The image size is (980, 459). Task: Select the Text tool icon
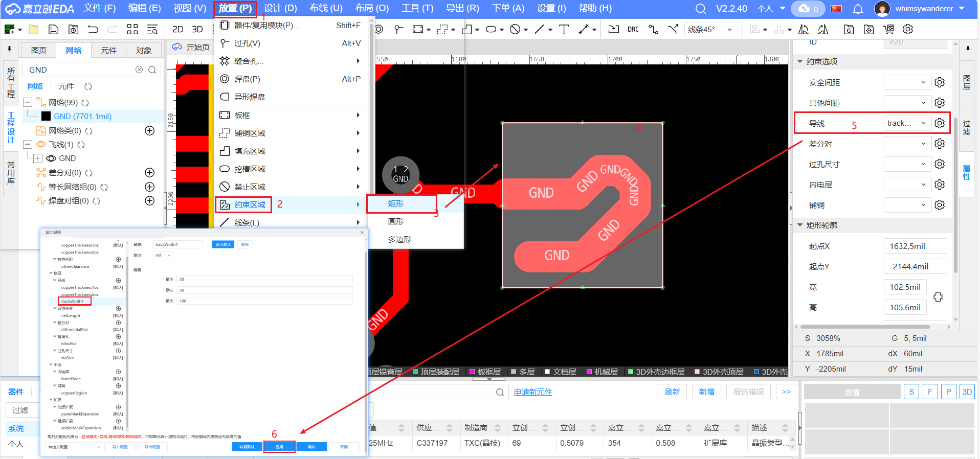[564, 30]
